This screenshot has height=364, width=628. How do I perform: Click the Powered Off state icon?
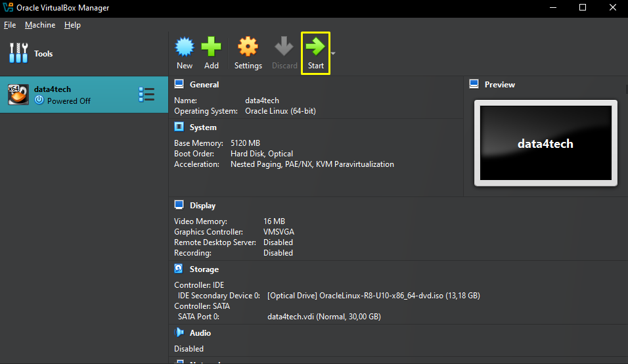(x=39, y=100)
